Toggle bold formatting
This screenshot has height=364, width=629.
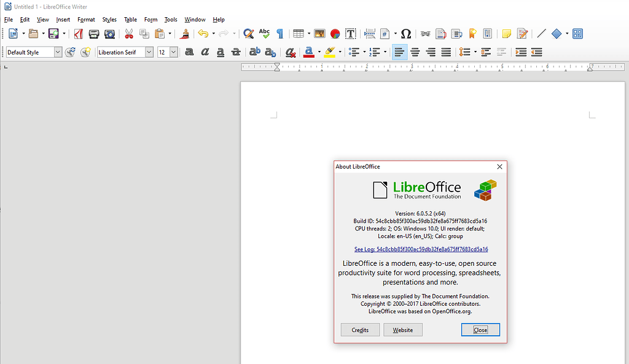[x=189, y=52]
